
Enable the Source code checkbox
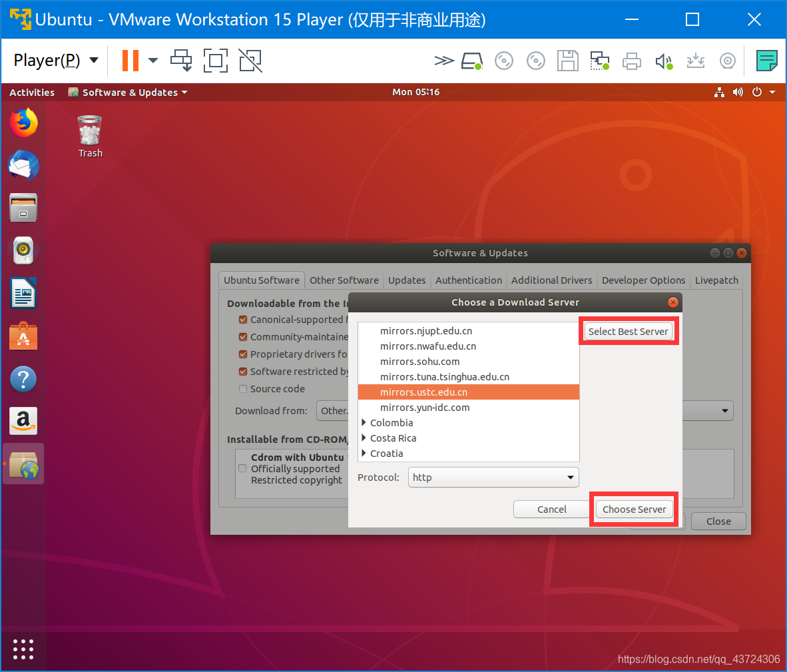pos(243,389)
